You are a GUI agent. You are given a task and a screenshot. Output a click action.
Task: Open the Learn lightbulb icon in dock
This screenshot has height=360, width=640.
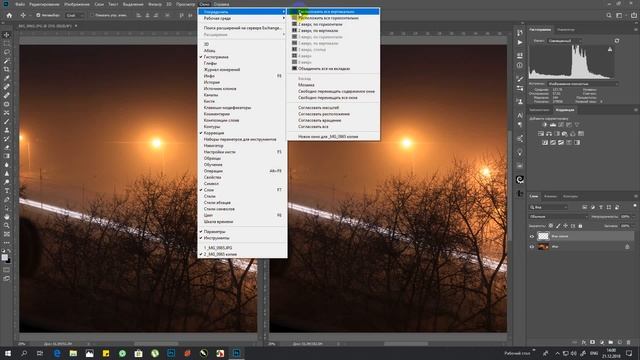(x=520, y=153)
